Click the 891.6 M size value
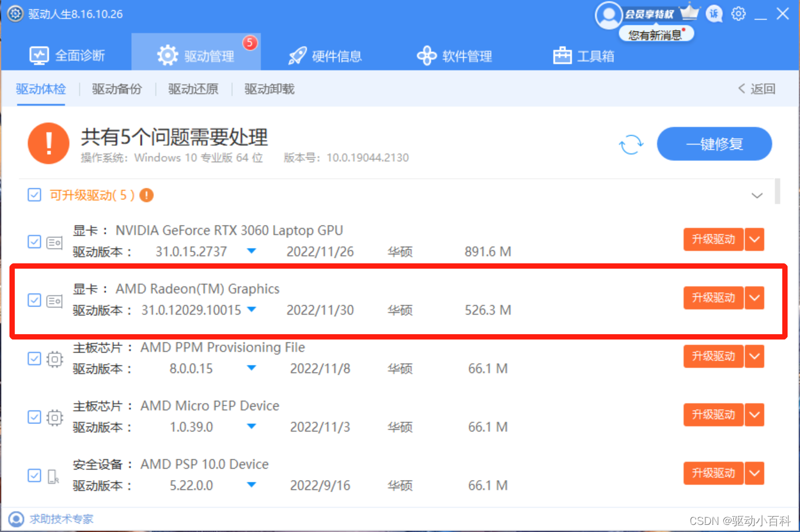Screen dimensions: 800x532 [x=488, y=252]
